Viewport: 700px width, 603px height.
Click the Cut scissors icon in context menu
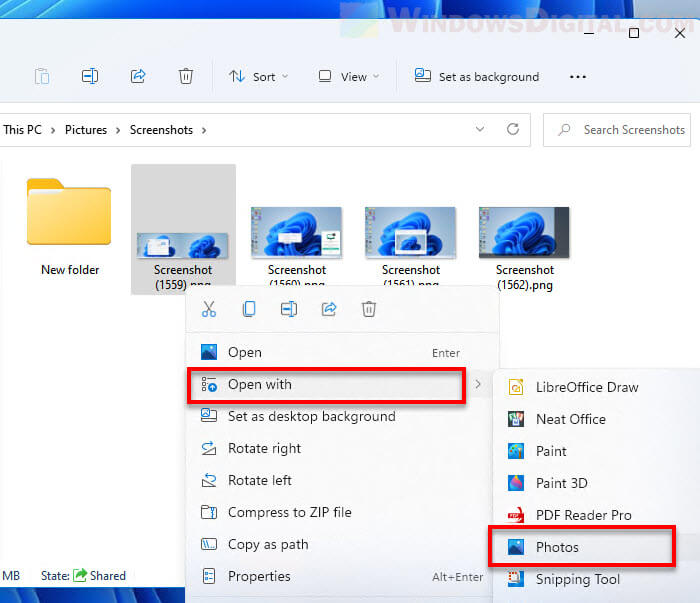coord(209,309)
